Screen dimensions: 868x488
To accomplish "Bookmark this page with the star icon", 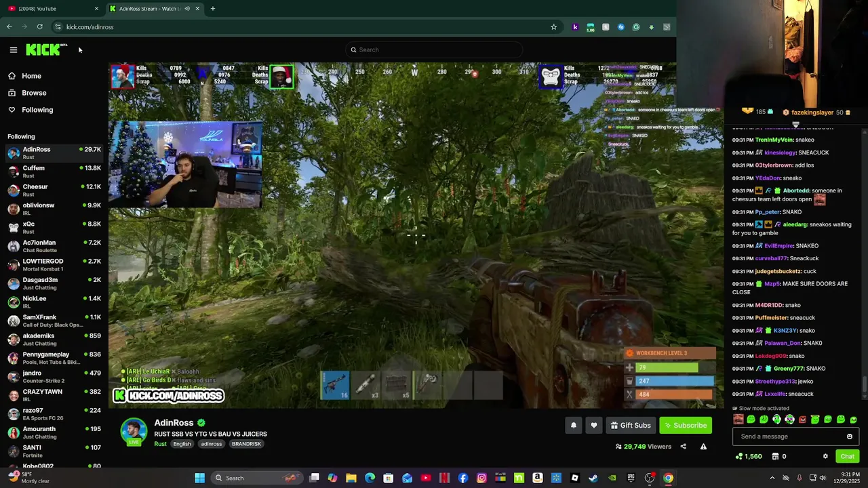I will tap(554, 27).
